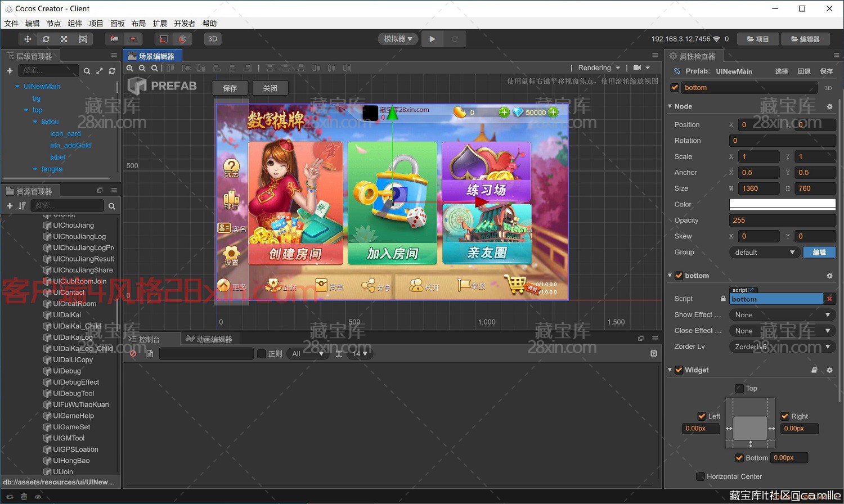Open the 扩展 menu
Image resolution: width=844 pixels, height=504 pixels.
point(160,23)
